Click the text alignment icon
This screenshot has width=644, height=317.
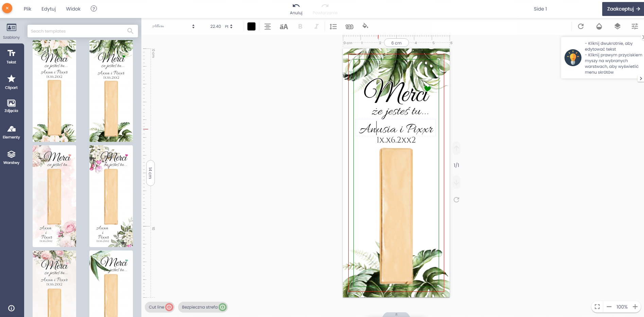coord(267,26)
